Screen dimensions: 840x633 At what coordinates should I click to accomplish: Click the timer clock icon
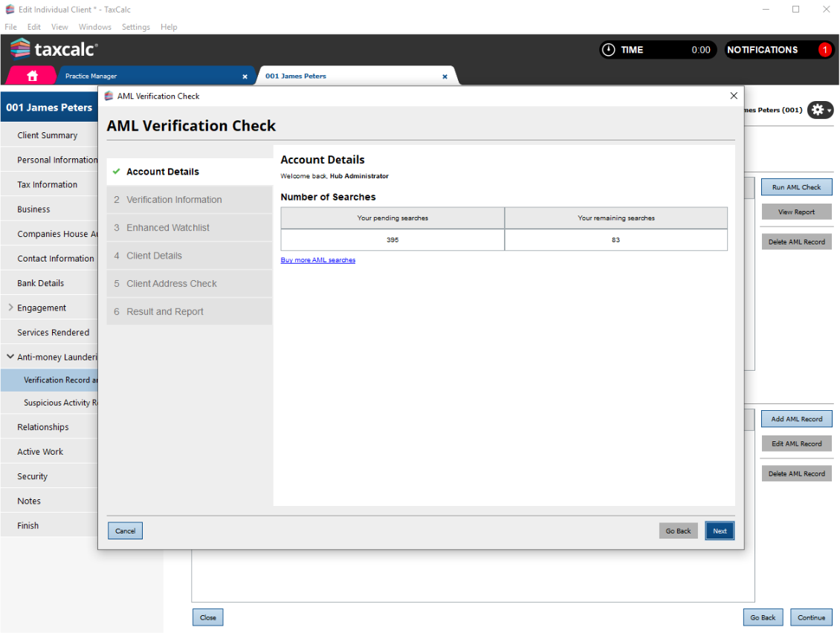pyautogui.click(x=609, y=50)
